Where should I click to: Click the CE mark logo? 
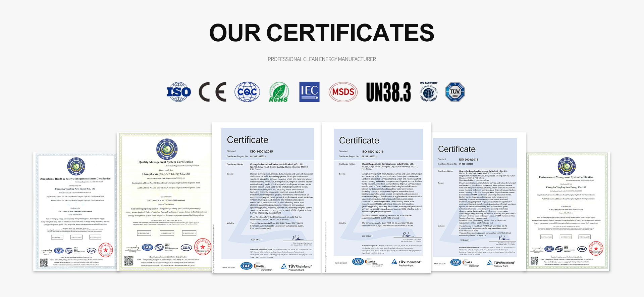[x=213, y=92]
